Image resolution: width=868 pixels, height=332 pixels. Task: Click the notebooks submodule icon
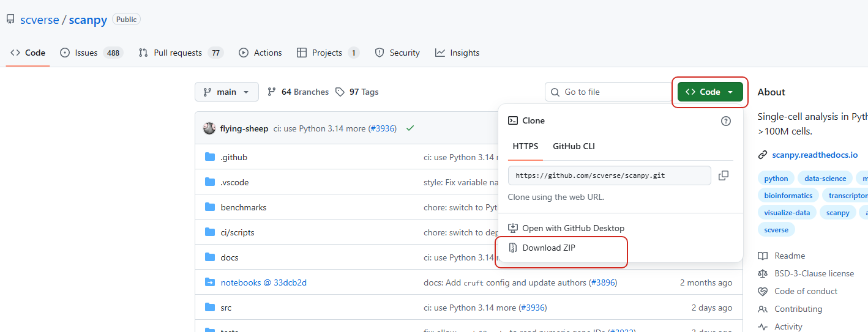point(210,282)
